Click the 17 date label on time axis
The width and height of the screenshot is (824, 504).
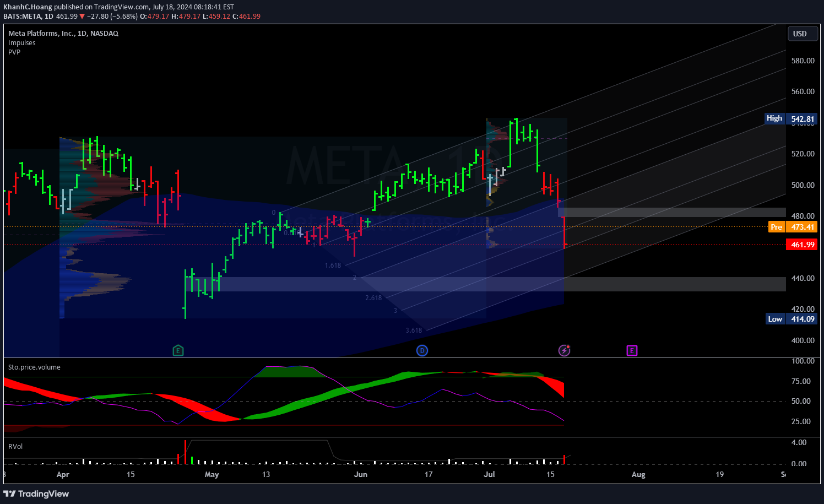[x=429, y=474]
